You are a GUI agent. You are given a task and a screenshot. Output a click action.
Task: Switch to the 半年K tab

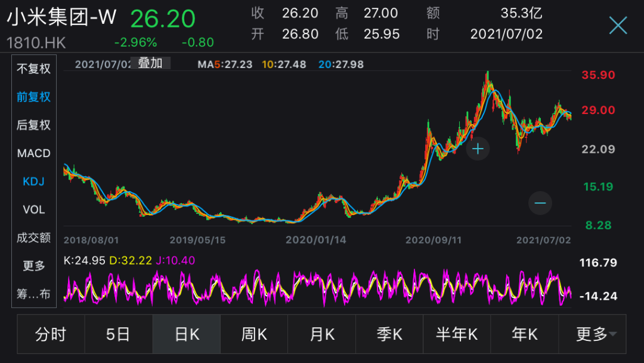coord(457,334)
